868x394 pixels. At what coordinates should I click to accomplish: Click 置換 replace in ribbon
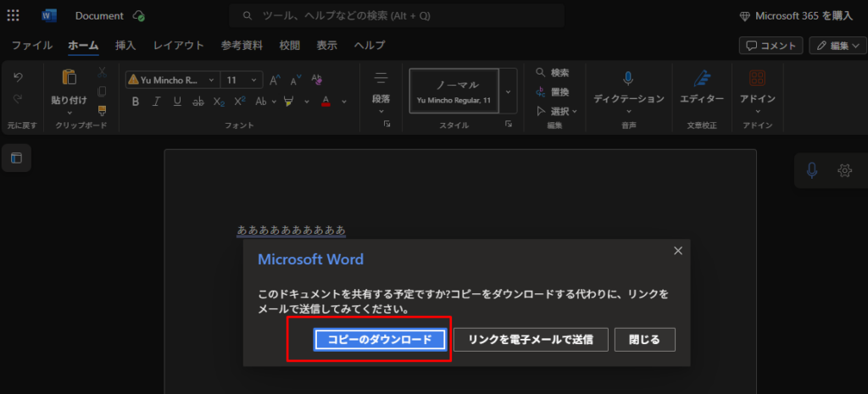(553, 92)
